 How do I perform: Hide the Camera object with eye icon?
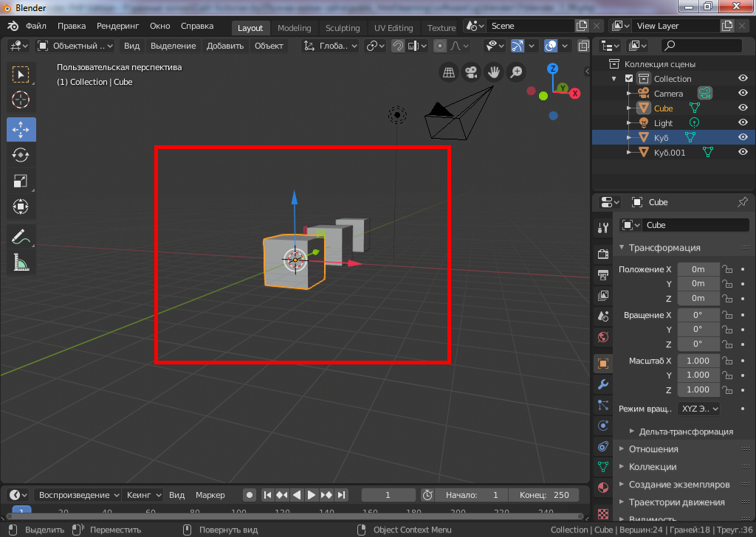[x=743, y=94]
